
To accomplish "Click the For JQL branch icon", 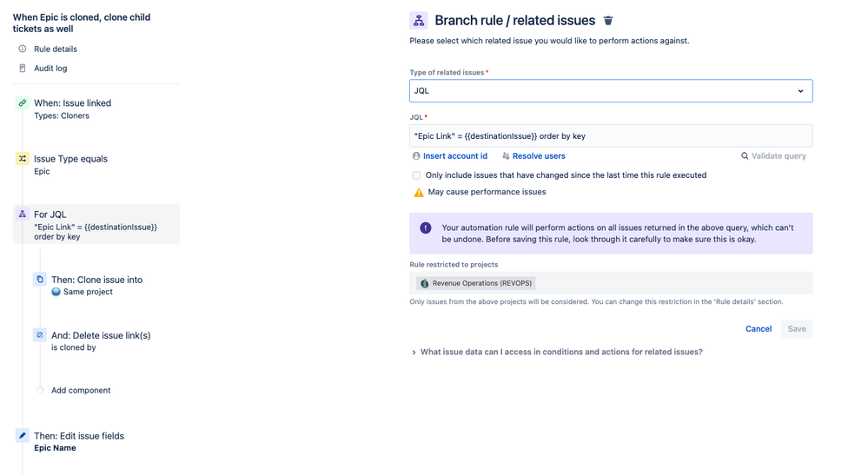I will coord(22,214).
